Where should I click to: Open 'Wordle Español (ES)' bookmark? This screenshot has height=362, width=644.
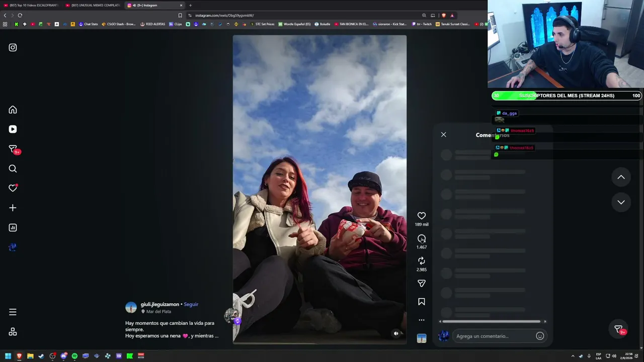294,24
